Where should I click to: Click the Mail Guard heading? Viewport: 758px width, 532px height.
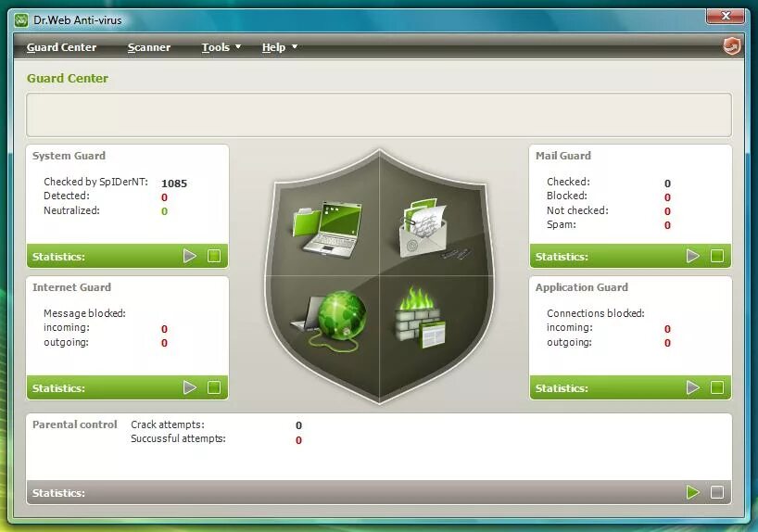point(563,156)
